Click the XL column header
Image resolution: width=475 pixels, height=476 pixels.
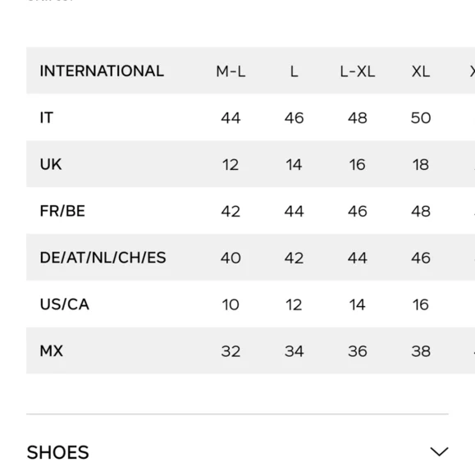coord(421,71)
